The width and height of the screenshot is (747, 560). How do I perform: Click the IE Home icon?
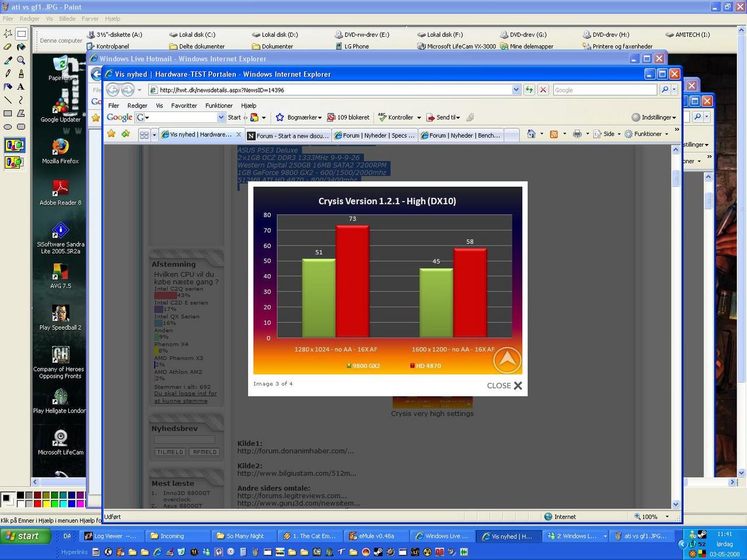531,134
